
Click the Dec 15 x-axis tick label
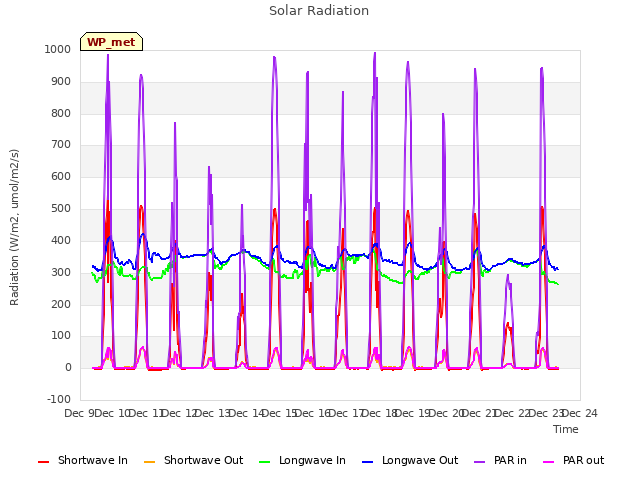279,413
